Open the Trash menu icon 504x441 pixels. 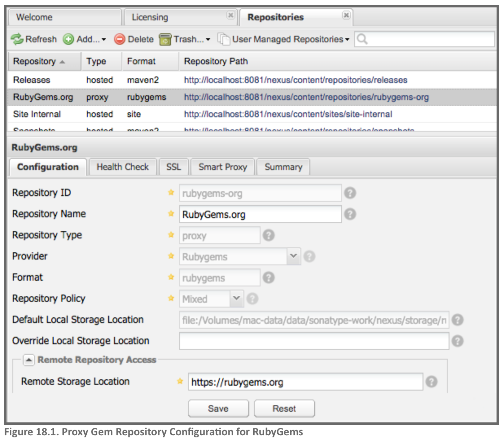click(x=165, y=39)
